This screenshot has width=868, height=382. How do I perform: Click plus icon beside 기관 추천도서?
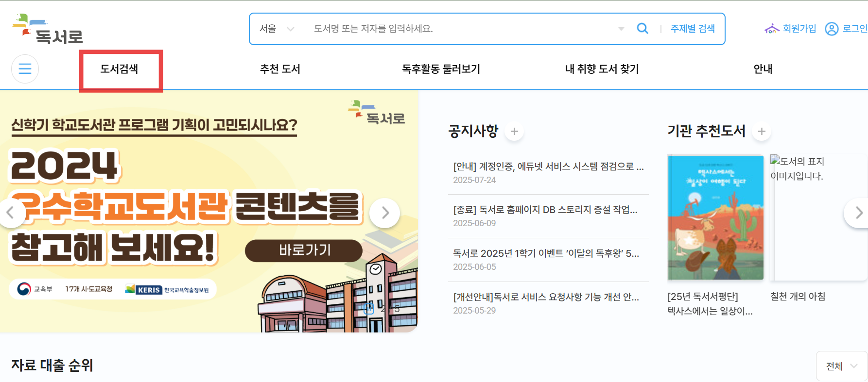(762, 131)
